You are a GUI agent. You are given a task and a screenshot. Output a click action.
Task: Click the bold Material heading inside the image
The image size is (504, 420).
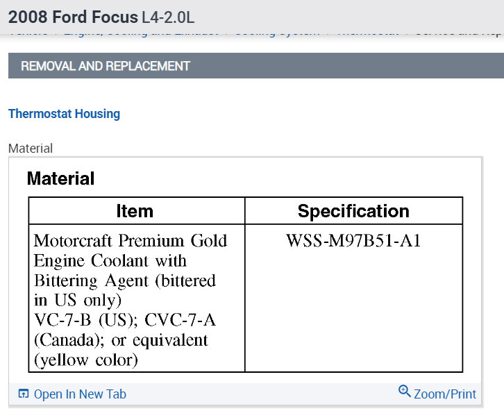click(60, 178)
